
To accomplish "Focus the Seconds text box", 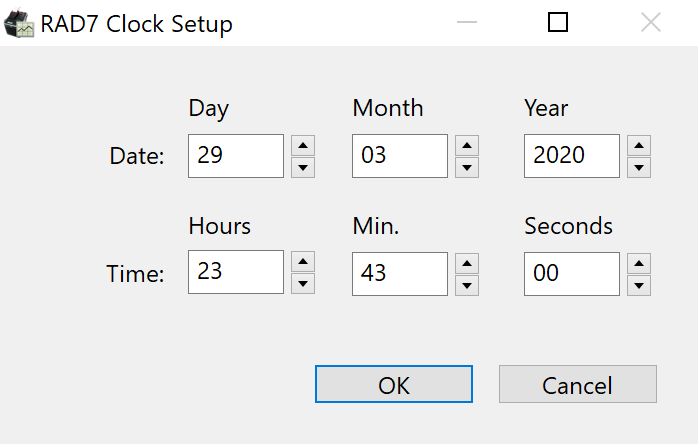I will (572, 273).
